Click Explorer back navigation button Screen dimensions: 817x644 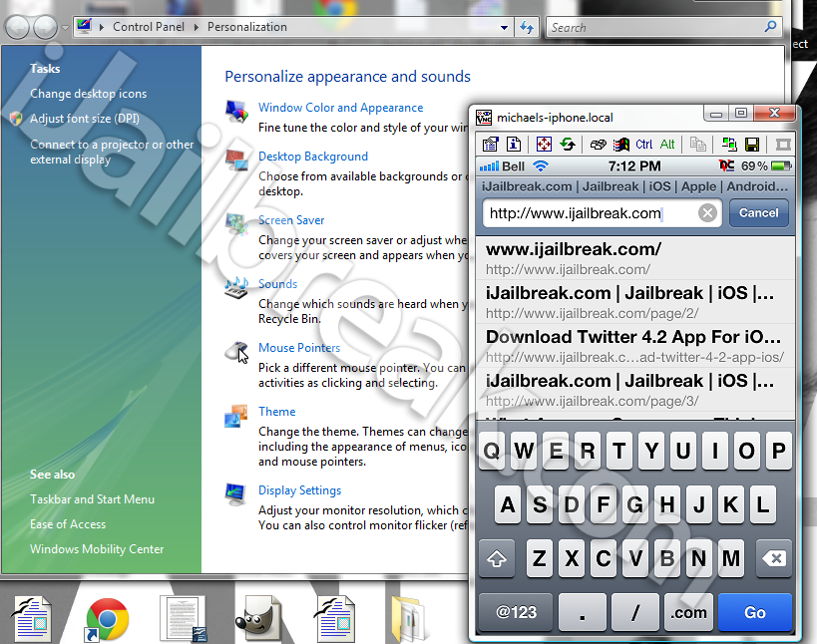click(x=17, y=27)
